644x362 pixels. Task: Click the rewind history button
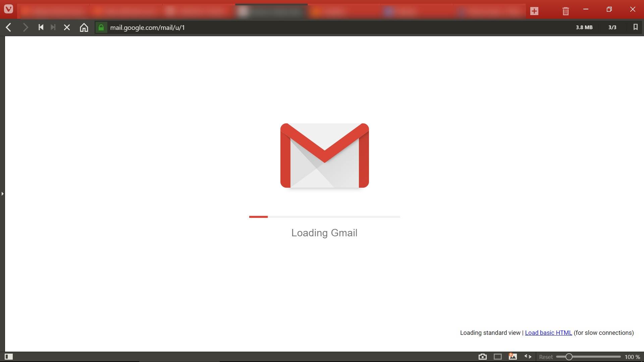(41, 27)
